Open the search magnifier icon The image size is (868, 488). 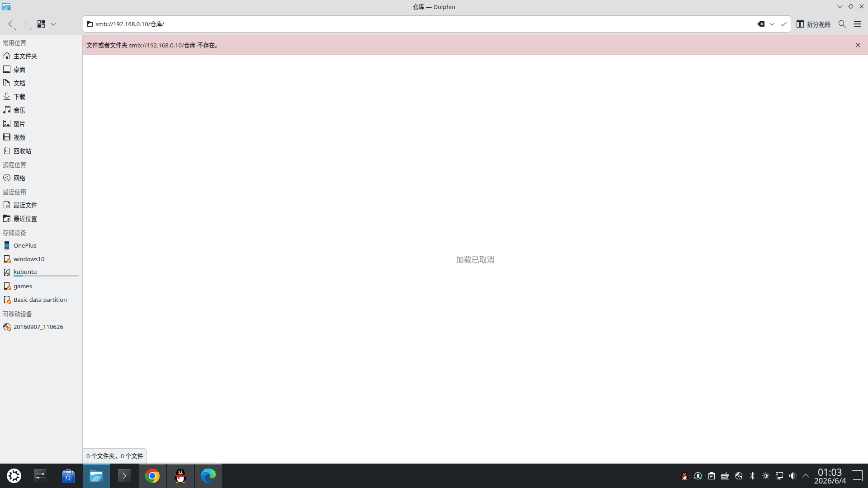842,24
